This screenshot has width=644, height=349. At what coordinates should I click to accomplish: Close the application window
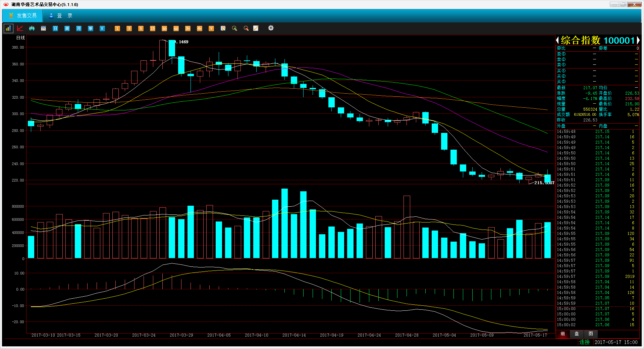click(x=635, y=4)
